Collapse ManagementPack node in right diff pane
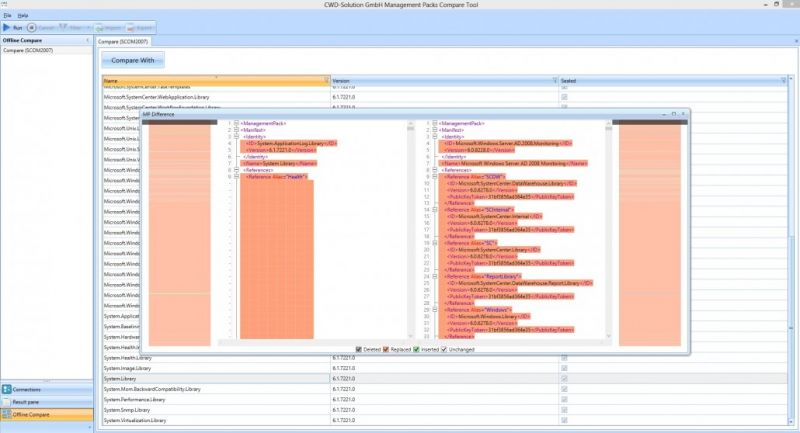 point(435,123)
